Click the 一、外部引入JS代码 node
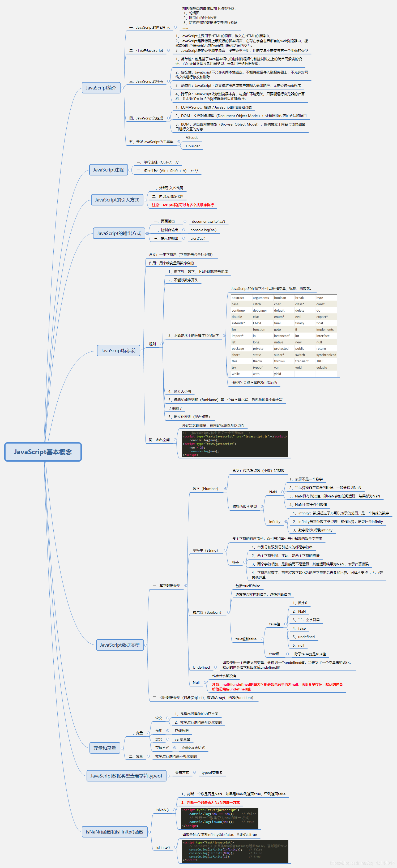 coord(168,188)
